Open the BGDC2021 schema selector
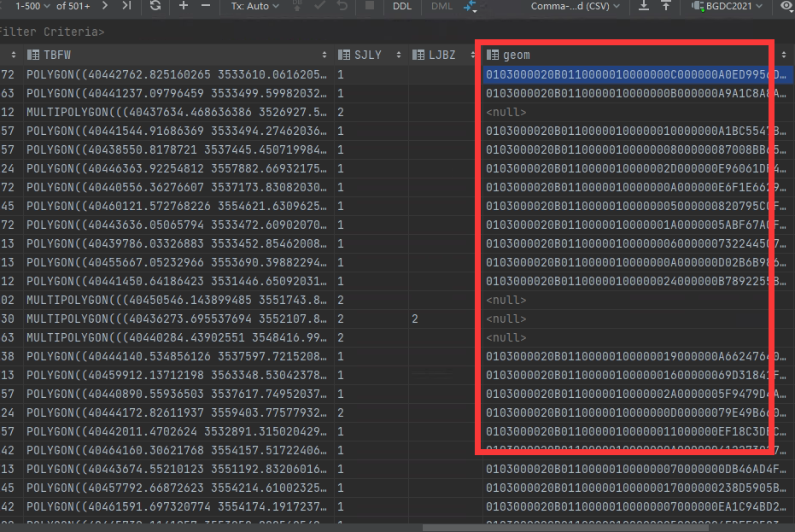Image resolution: width=795 pixels, height=532 pixels. (727, 6)
